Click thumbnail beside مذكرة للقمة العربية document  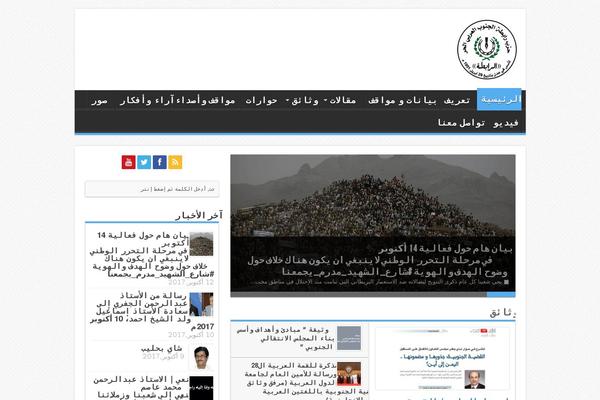(349, 374)
